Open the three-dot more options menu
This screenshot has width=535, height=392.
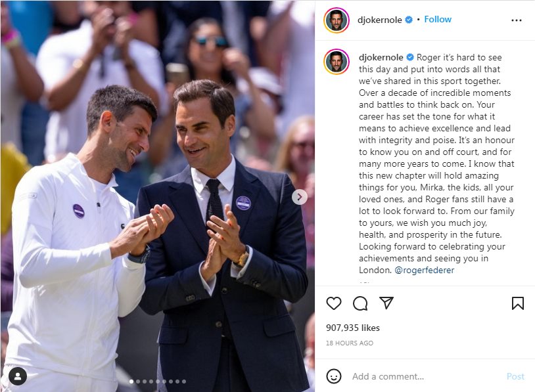(516, 20)
